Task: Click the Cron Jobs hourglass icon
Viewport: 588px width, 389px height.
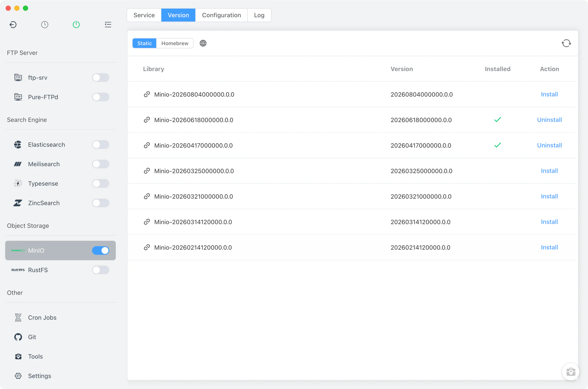Action: [18, 317]
